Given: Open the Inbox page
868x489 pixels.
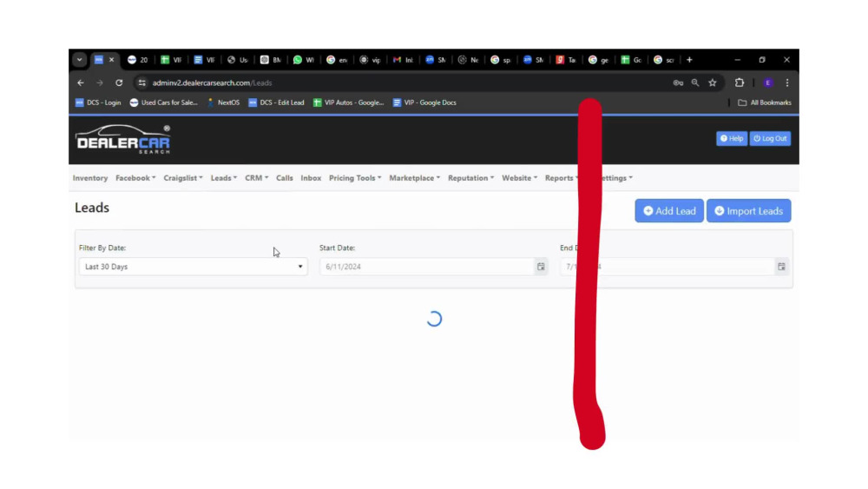Looking at the screenshot, I should [x=311, y=178].
